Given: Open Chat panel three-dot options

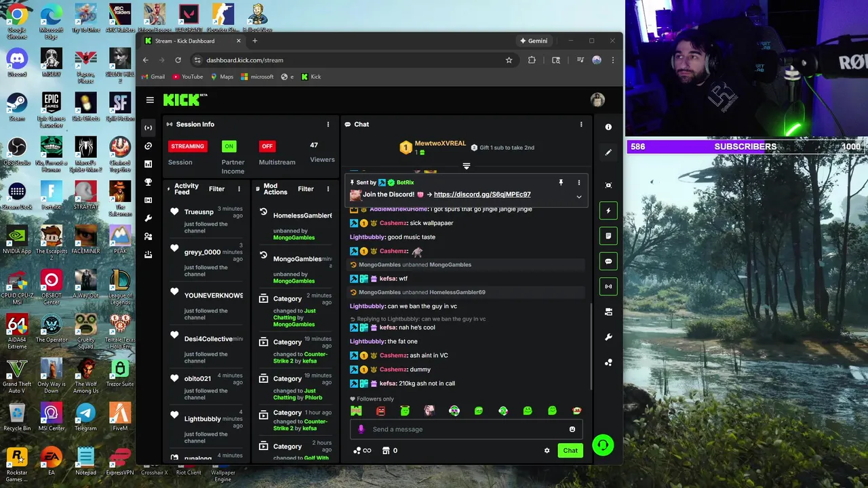Looking at the screenshot, I should [580, 124].
